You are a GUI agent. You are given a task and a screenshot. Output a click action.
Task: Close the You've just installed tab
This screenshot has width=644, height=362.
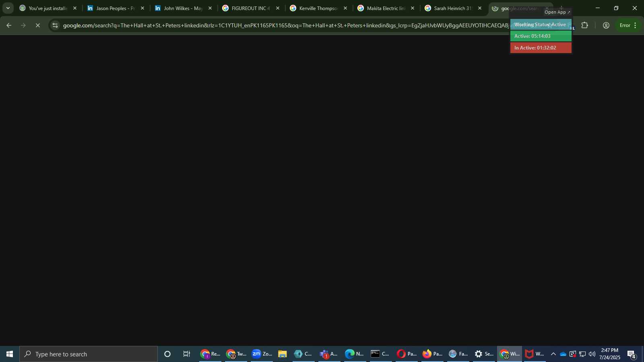coord(74,8)
